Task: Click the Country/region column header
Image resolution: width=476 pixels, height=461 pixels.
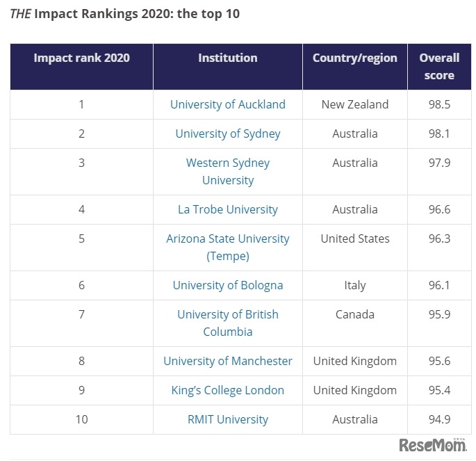Action: coord(355,67)
